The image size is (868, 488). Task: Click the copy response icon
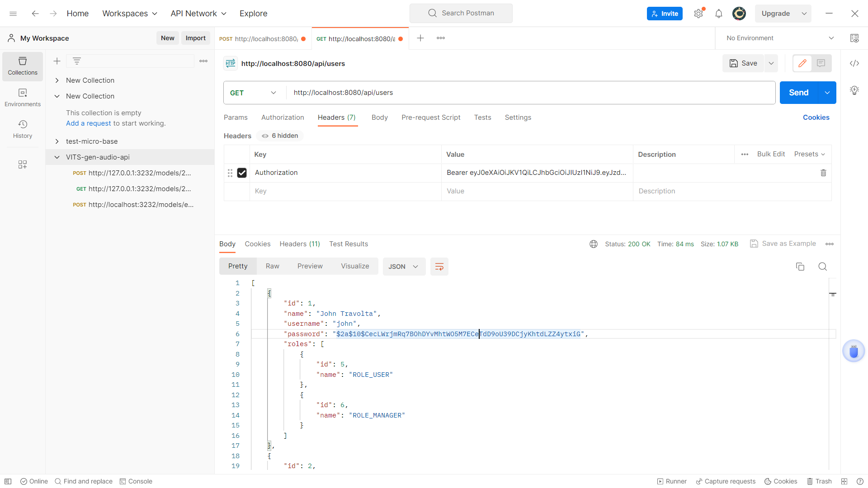800,267
